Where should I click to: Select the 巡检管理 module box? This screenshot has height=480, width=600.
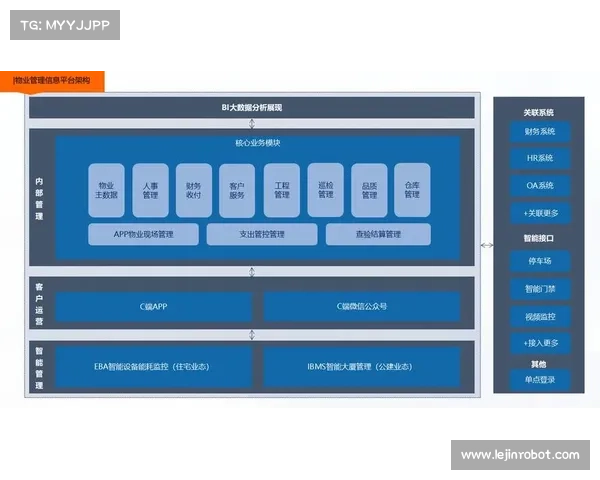coord(325,190)
